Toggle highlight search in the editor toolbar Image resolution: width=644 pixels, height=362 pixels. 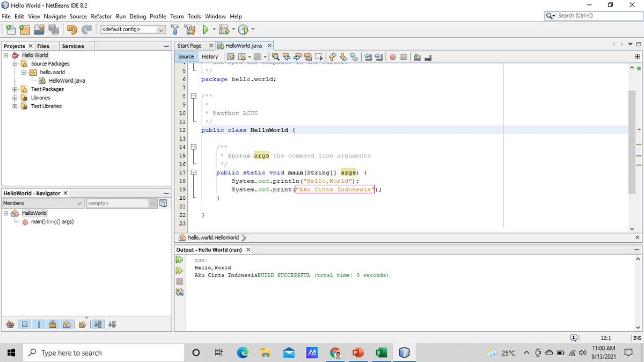coord(309,57)
